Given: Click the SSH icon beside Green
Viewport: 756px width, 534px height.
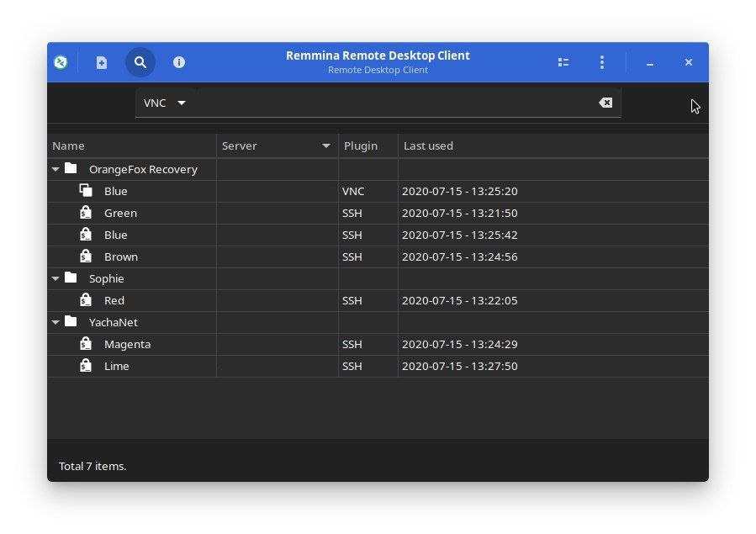Looking at the screenshot, I should coord(86,213).
